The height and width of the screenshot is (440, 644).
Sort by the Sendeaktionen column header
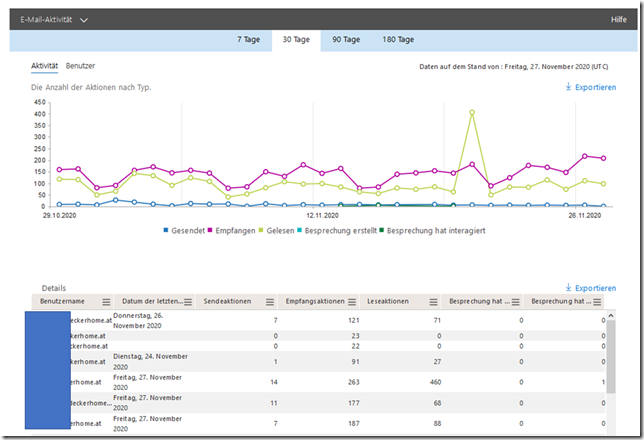pos(227,301)
